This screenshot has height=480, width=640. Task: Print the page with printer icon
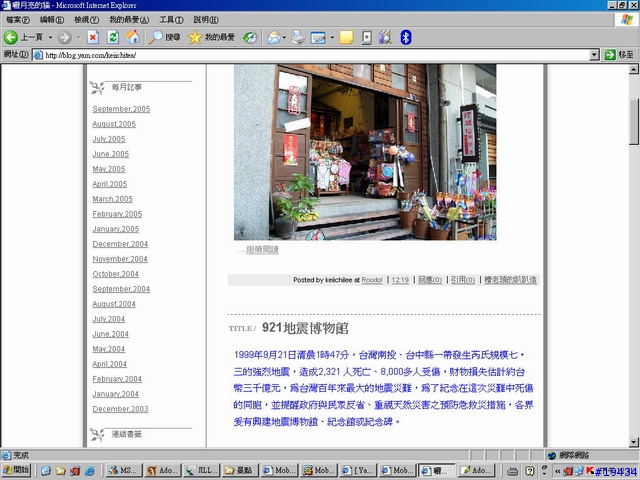tap(298, 38)
